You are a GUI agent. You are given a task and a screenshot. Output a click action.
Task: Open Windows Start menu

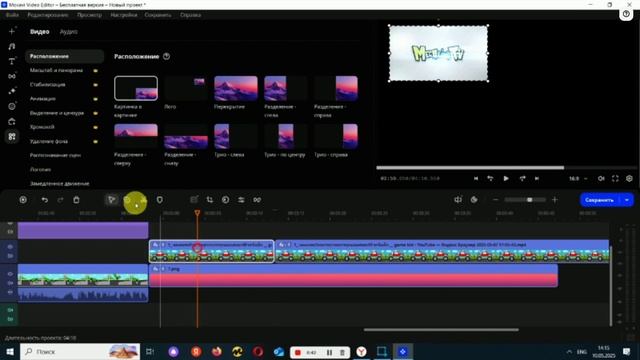(x=10, y=351)
